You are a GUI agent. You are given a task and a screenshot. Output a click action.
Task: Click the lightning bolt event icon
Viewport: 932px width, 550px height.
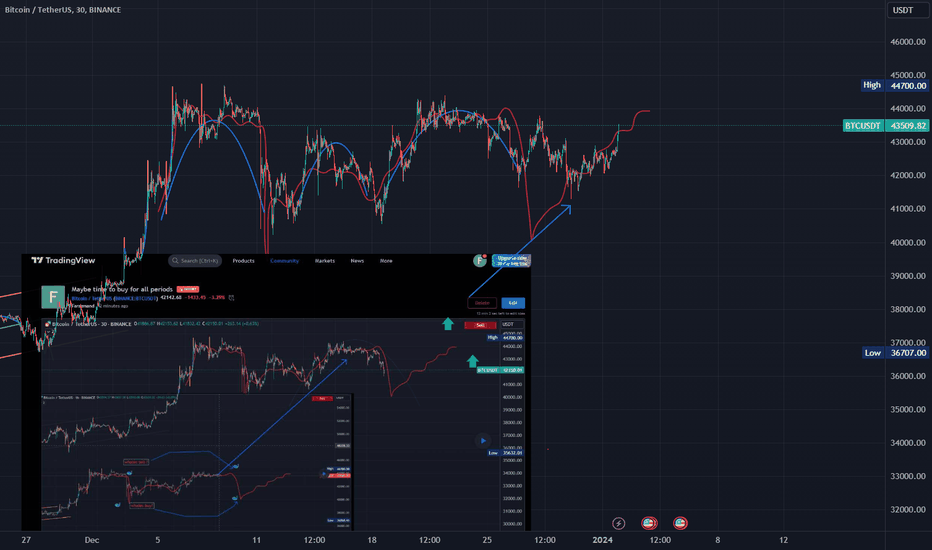619,523
